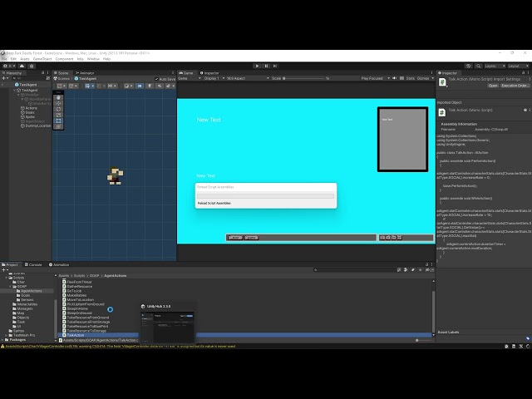
Task: Click the Pause button in the toolbar
Action: tap(266, 66)
